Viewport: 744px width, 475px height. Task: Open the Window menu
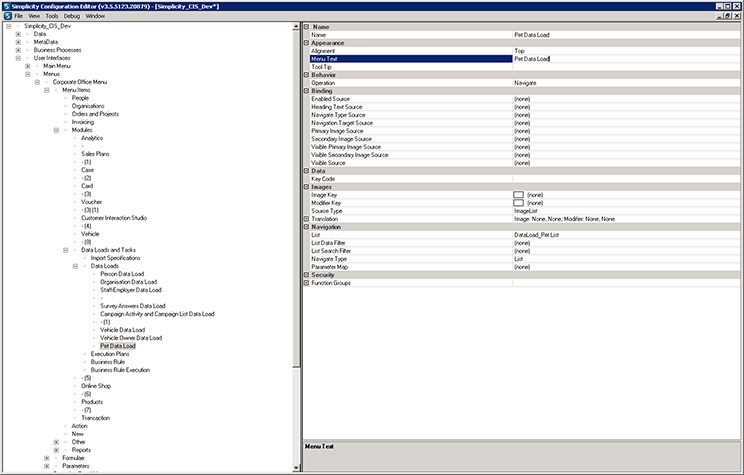click(95, 16)
